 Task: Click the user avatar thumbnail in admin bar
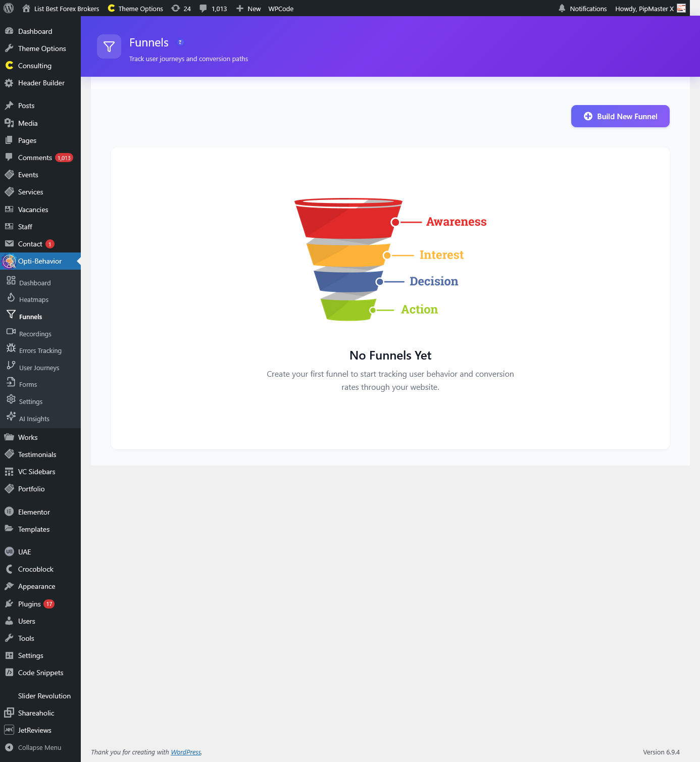681,8
